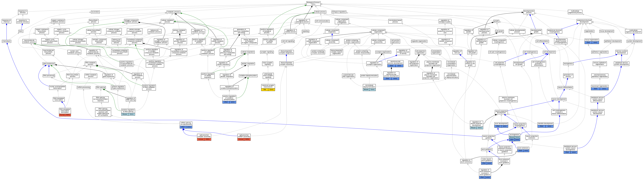
Task: Click the 'tissue regeneration' node
Action: coord(592,41)
